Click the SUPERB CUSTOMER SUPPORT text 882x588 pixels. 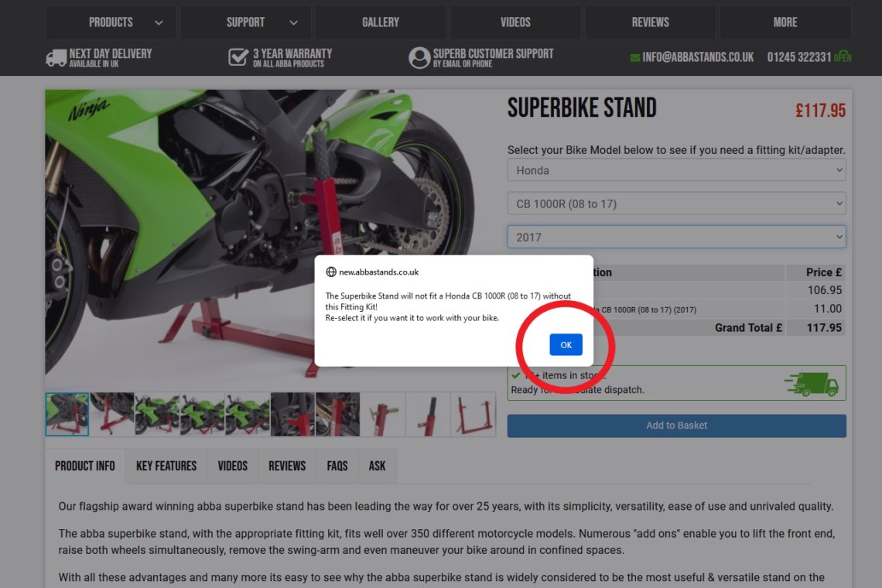pyautogui.click(x=494, y=53)
